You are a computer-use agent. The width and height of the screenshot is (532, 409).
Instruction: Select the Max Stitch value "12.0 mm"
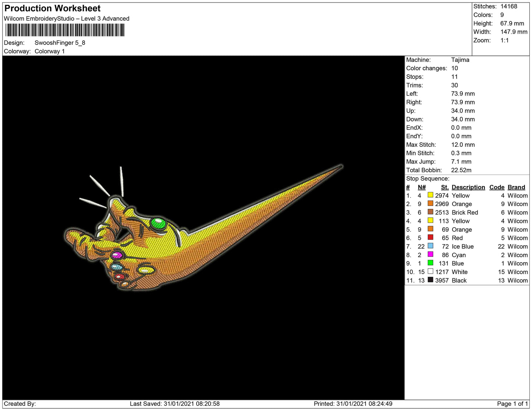[x=463, y=145]
